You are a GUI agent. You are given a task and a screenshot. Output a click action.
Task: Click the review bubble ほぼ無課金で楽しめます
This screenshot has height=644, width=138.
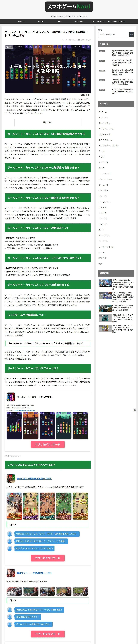[28, 617]
